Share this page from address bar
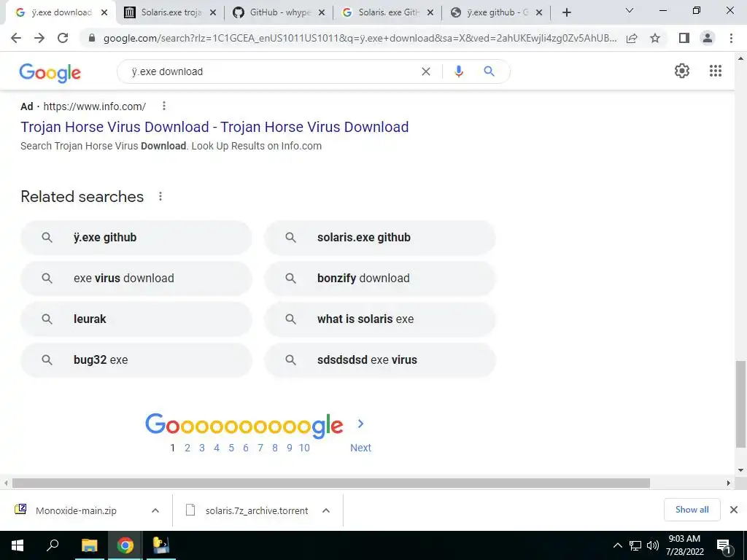This screenshot has height=560, width=747. pos(632,38)
